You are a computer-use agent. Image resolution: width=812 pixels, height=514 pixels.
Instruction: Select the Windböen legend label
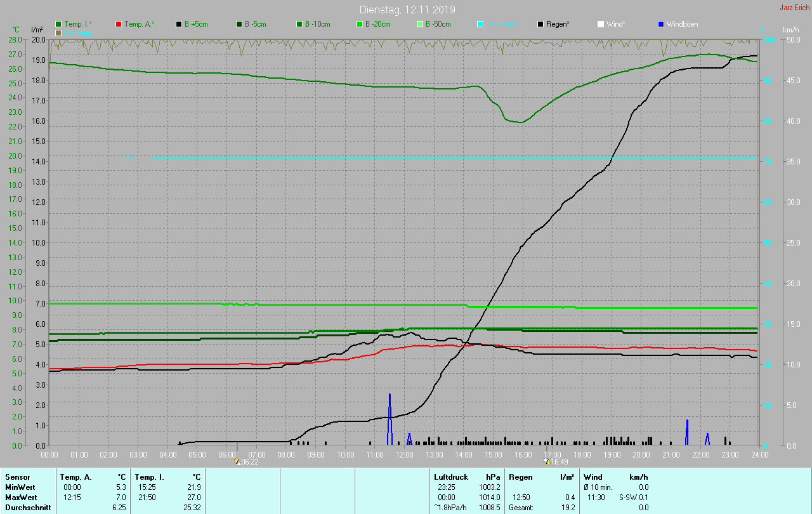[682, 24]
